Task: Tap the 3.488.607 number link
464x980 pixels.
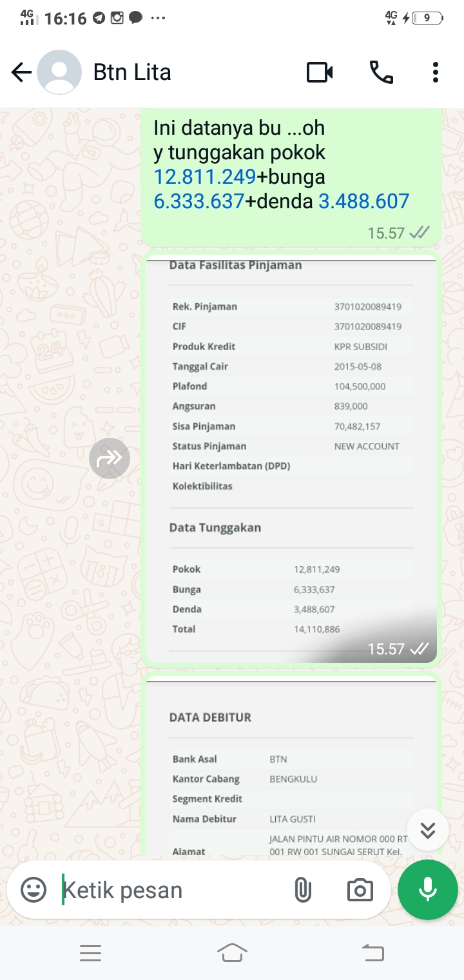Action: point(364,201)
